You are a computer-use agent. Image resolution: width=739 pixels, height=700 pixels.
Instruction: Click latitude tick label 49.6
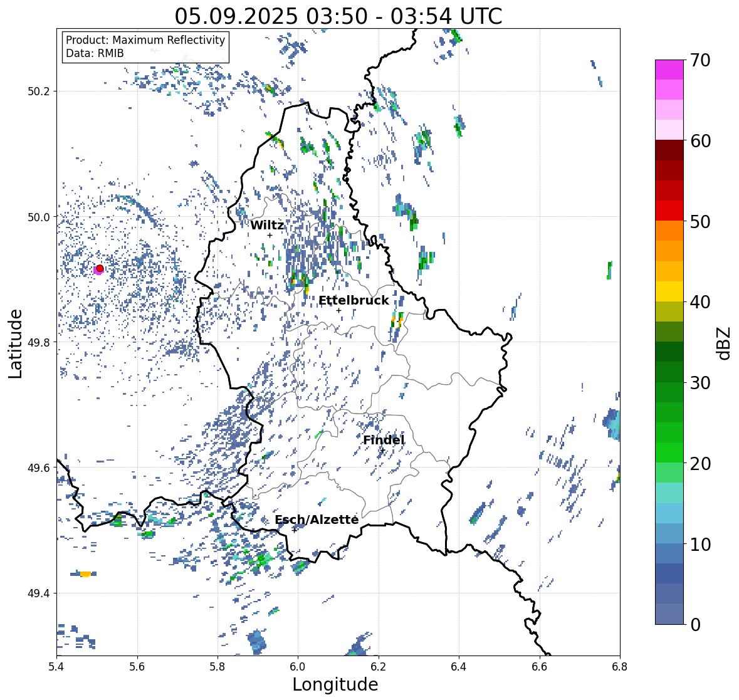point(39,468)
